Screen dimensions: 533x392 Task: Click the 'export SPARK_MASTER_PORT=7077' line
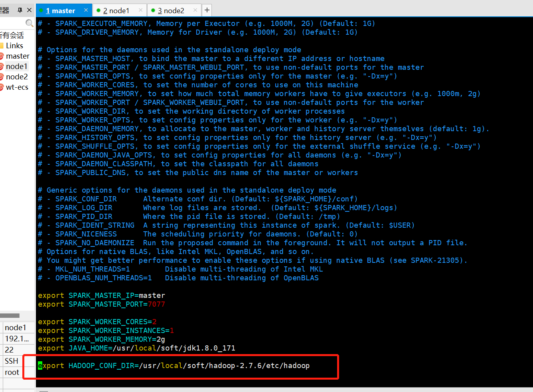(101, 304)
